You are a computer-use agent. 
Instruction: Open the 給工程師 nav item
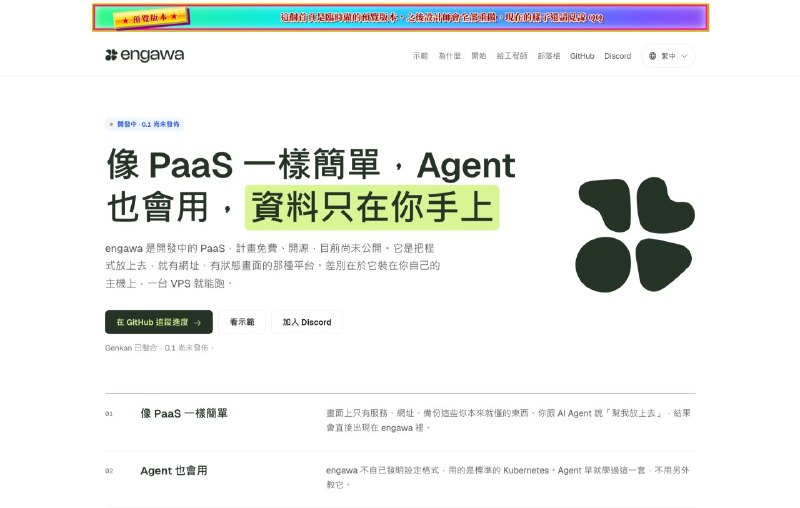tap(512, 56)
